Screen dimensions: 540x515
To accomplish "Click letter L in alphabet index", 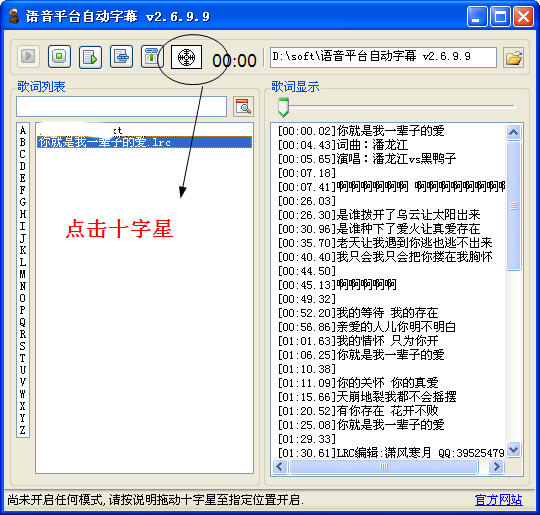I will click(x=23, y=262).
